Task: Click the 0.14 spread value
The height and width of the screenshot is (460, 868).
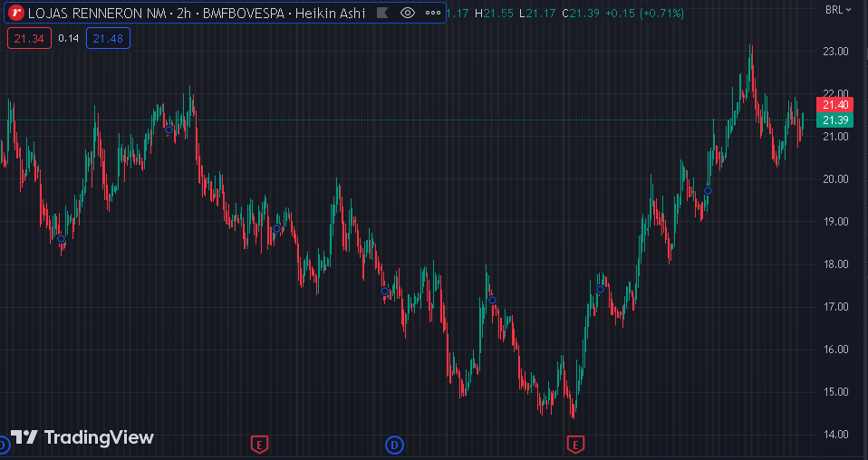Action: 69,38
